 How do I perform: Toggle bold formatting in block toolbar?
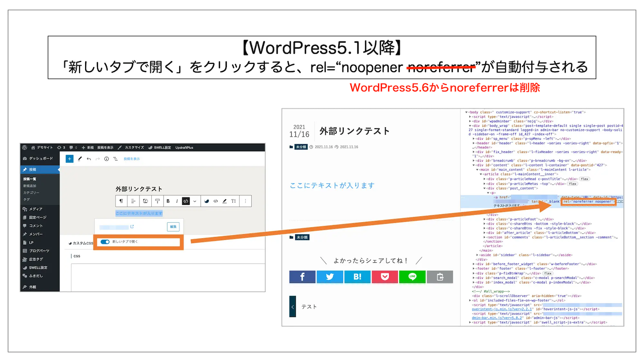[x=168, y=201]
